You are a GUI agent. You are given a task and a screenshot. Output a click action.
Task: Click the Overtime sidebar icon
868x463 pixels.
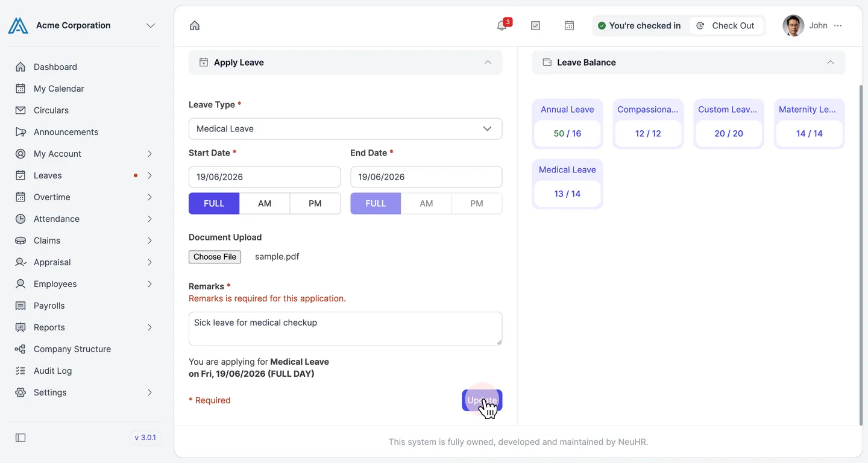20,197
